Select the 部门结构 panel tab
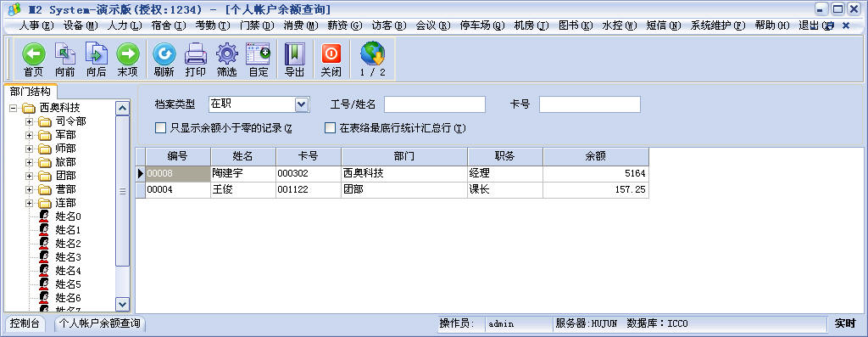 (x=31, y=92)
